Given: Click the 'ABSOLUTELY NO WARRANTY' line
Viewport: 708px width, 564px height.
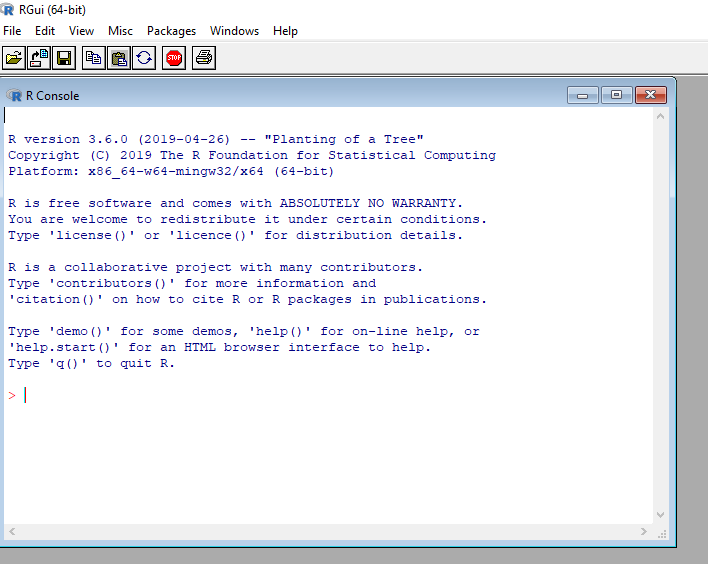Looking at the screenshot, I should point(235,203).
